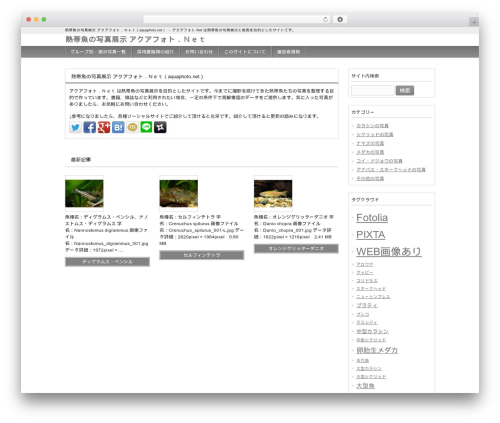Viewport: 500px width, 423px height.
Task: Click the 検索 search button
Action: 405,90
